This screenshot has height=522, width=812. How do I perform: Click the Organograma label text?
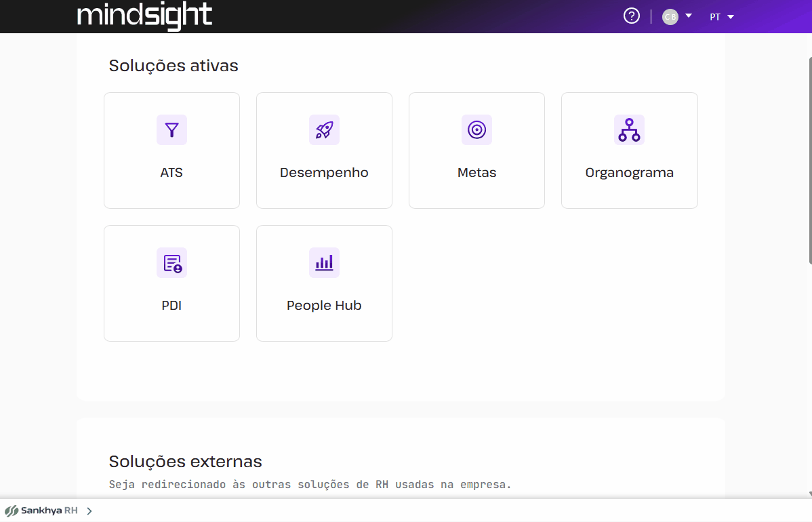click(629, 173)
